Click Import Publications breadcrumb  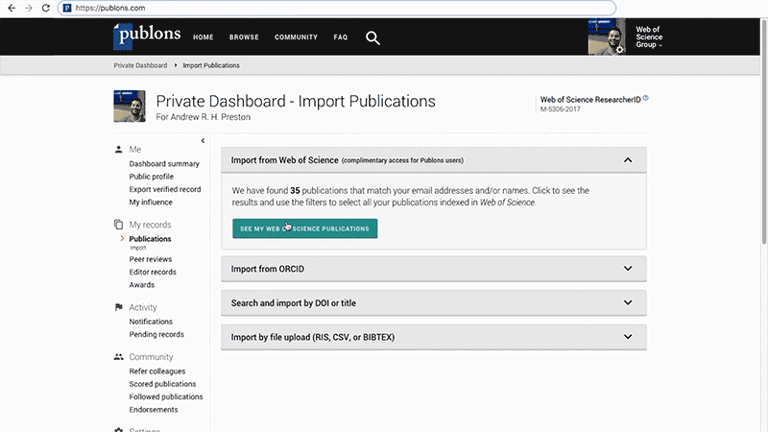point(211,65)
